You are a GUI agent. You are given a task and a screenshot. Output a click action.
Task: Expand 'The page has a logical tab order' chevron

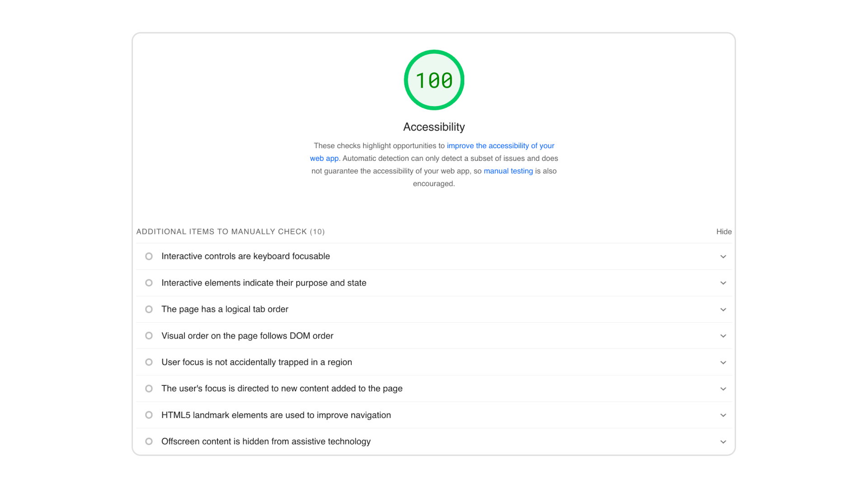click(x=723, y=310)
